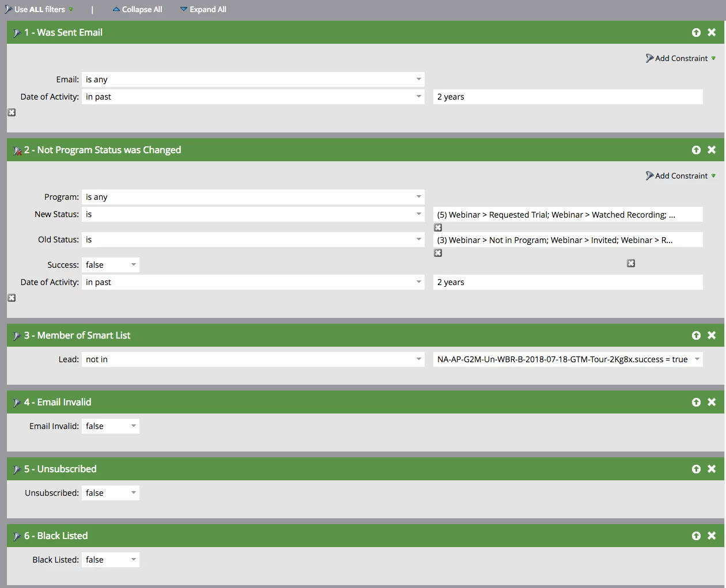Add Constraint to Was Sent Email filter
The image size is (726, 588).
pyautogui.click(x=680, y=58)
